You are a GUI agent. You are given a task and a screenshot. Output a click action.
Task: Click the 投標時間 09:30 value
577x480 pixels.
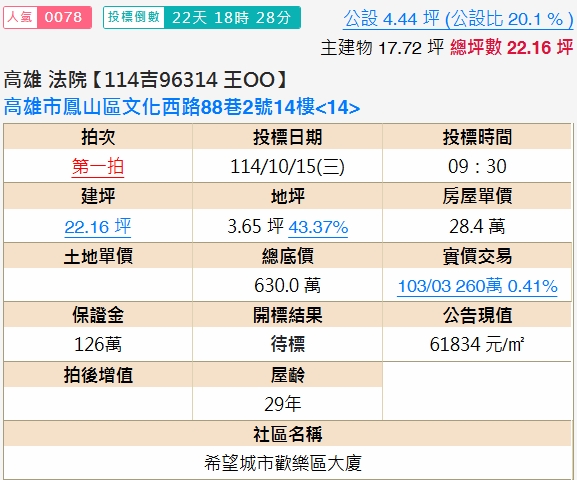pos(477,166)
